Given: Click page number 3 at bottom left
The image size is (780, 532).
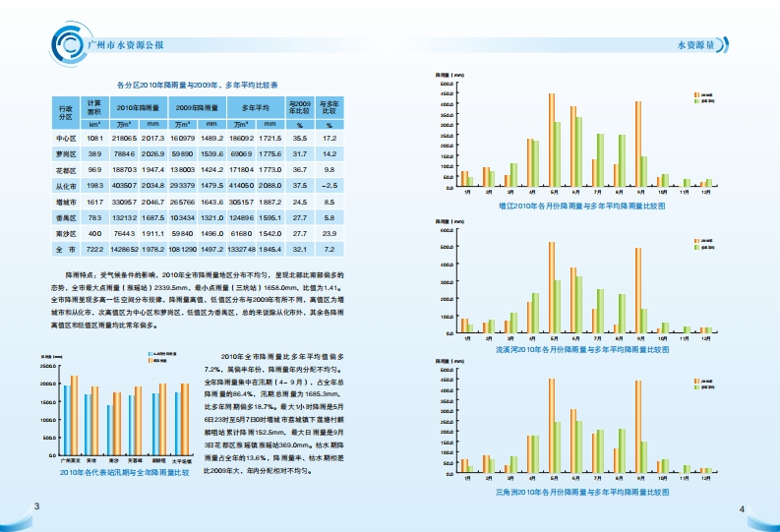Looking at the screenshot, I should [x=36, y=506].
